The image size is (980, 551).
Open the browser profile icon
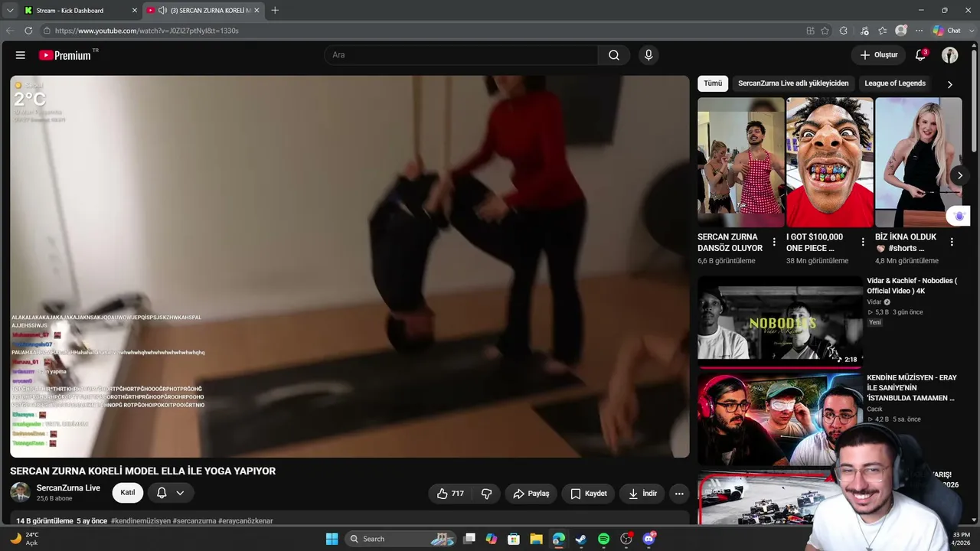pos(901,31)
